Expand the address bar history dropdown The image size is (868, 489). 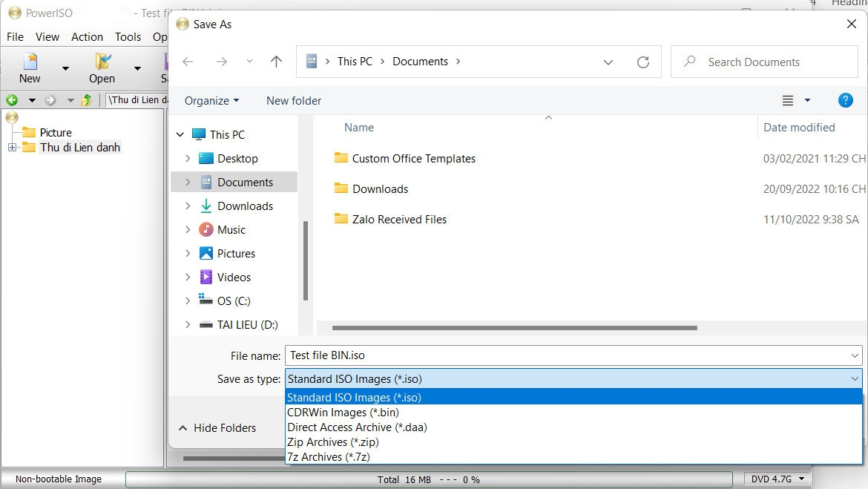pyautogui.click(x=608, y=62)
